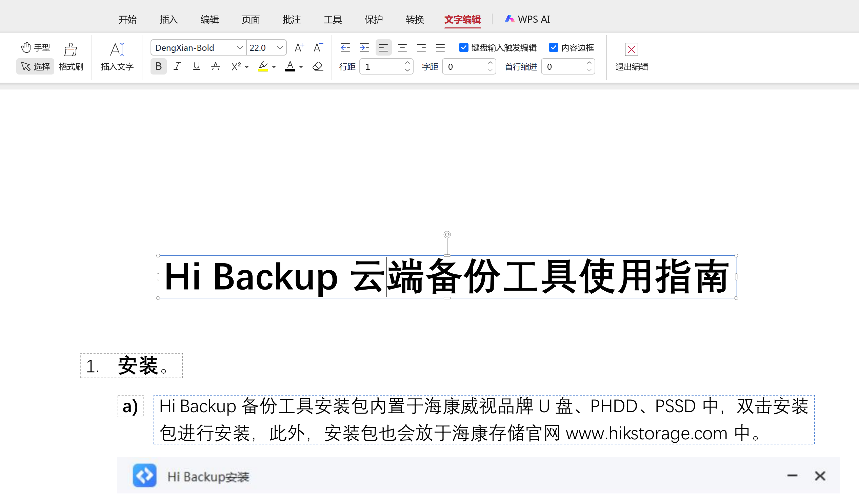Open the 插入 tab
This screenshot has width=859, height=504.
pyautogui.click(x=169, y=19)
